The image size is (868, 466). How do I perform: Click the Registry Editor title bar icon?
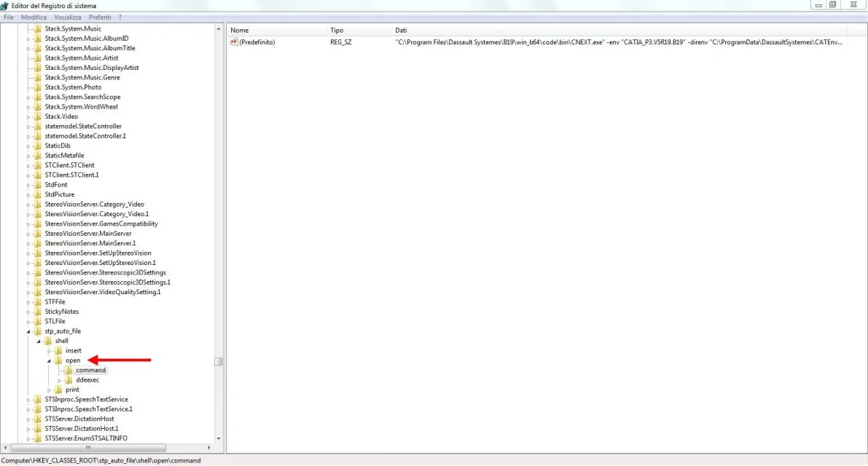[4, 6]
